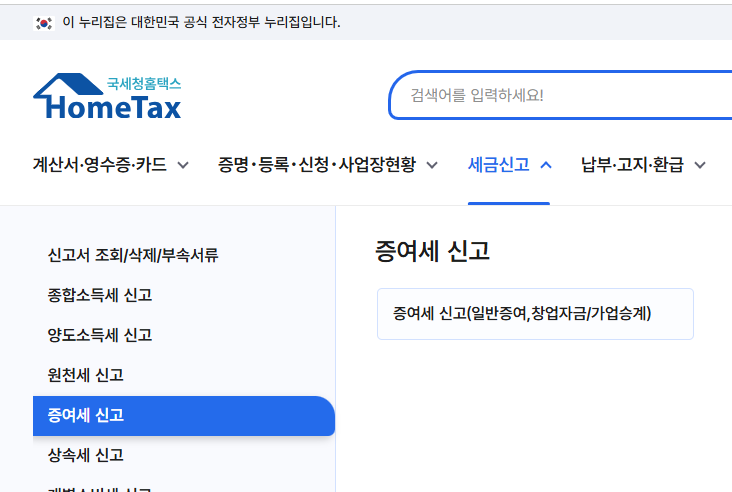Open 증여세 신고(일반증여,창업자금/가업승계) link
The height and width of the screenshot is (492, 732).
tap(535, 314)
